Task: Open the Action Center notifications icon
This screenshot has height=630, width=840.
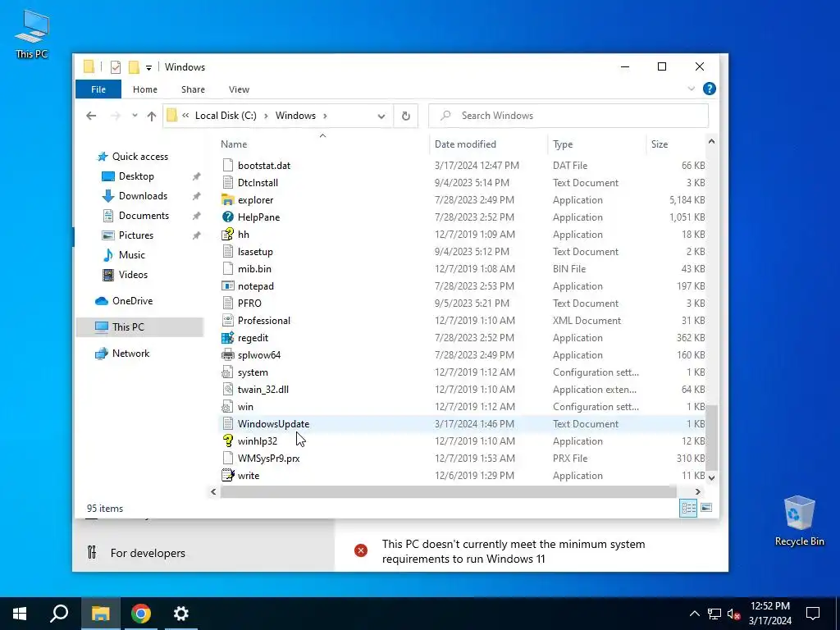Action: click(813, 614)
